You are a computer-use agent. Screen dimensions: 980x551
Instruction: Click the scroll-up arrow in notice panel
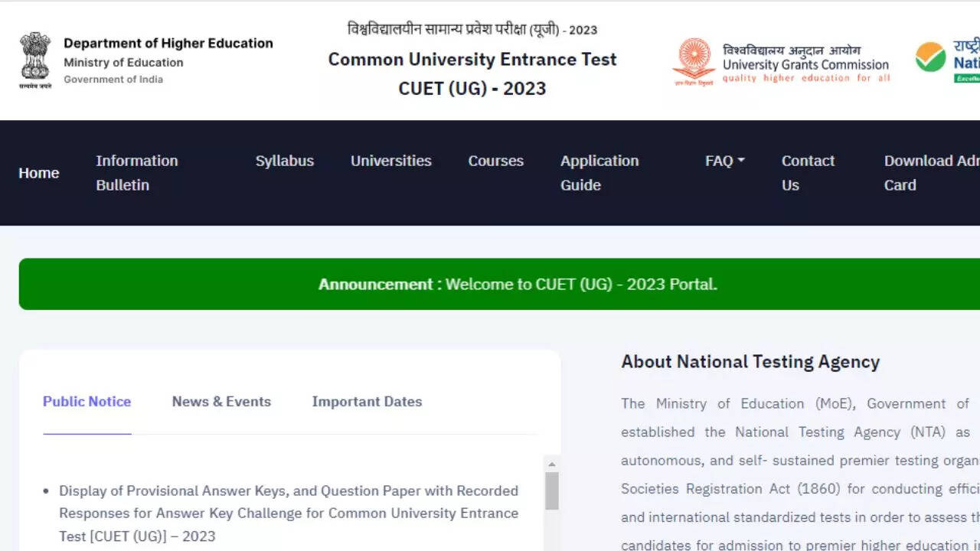[x=551, y=465]
